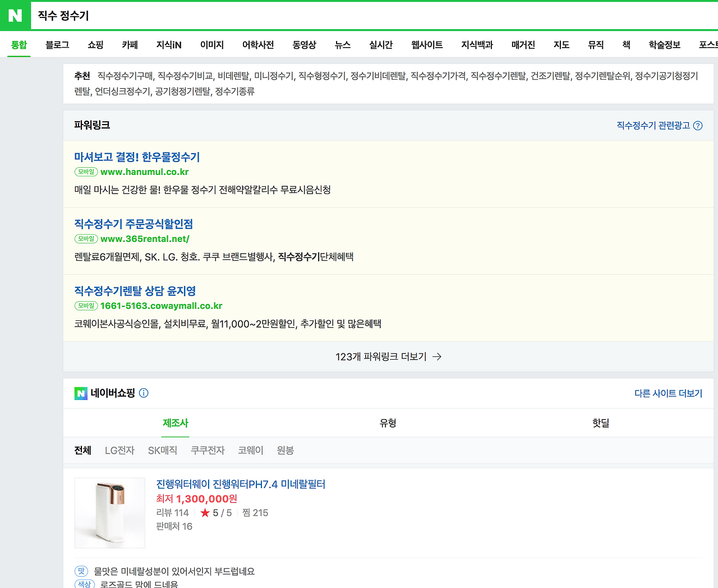
Task: Click the water purifier product thumbnail
Action: 110,513
